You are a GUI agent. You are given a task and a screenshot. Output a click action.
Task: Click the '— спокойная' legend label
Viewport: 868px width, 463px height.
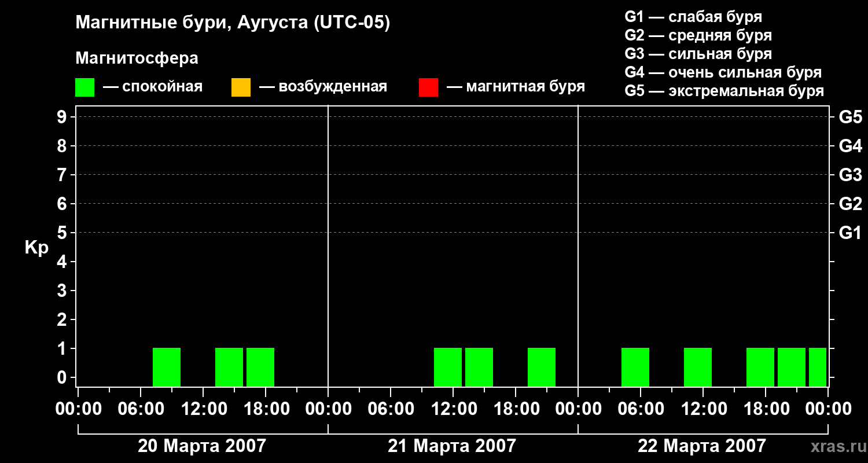(153, 87)
